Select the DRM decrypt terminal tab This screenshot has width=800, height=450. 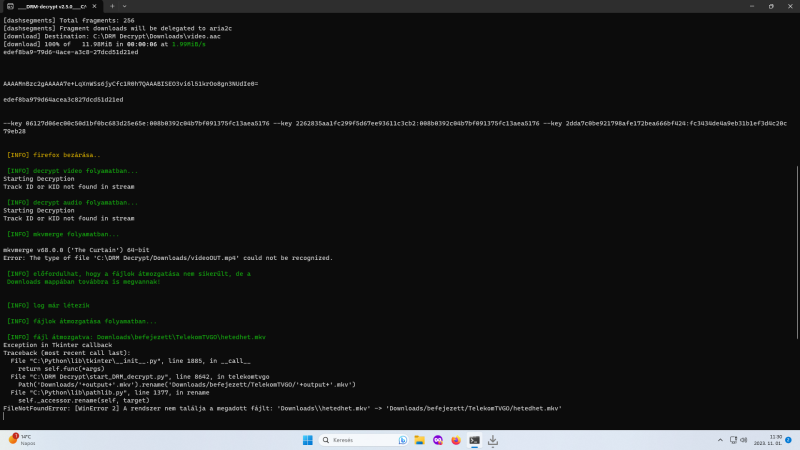click(x=52, y=7)
